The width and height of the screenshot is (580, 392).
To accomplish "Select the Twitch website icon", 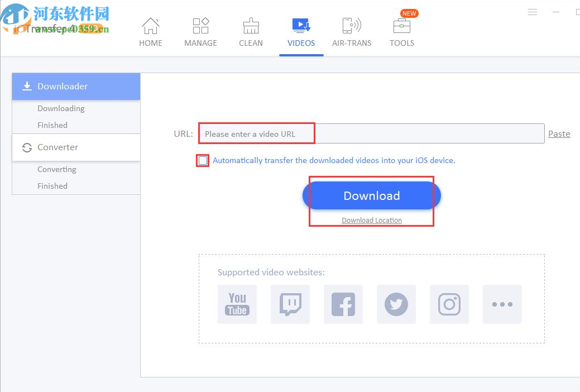I will click(x=290, y=304).
